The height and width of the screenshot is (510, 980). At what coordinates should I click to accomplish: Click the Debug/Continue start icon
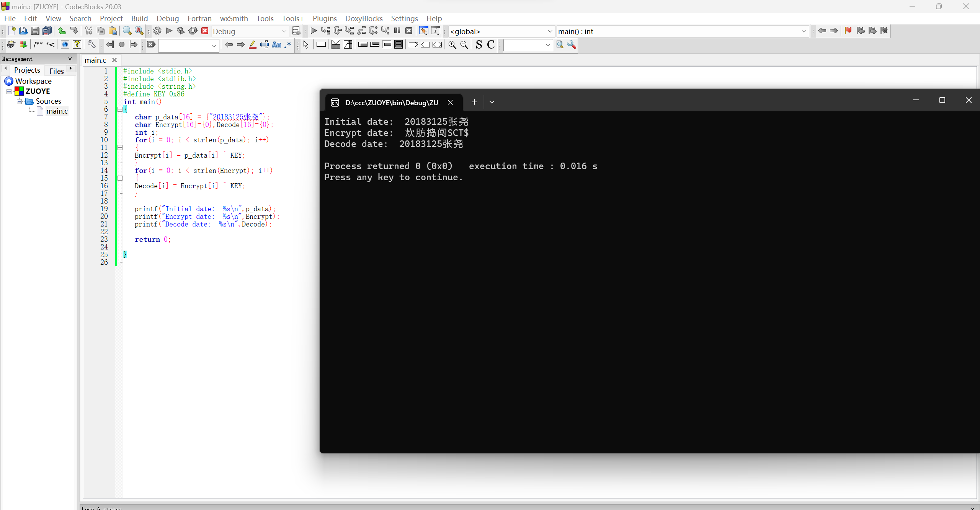(314, 31)
